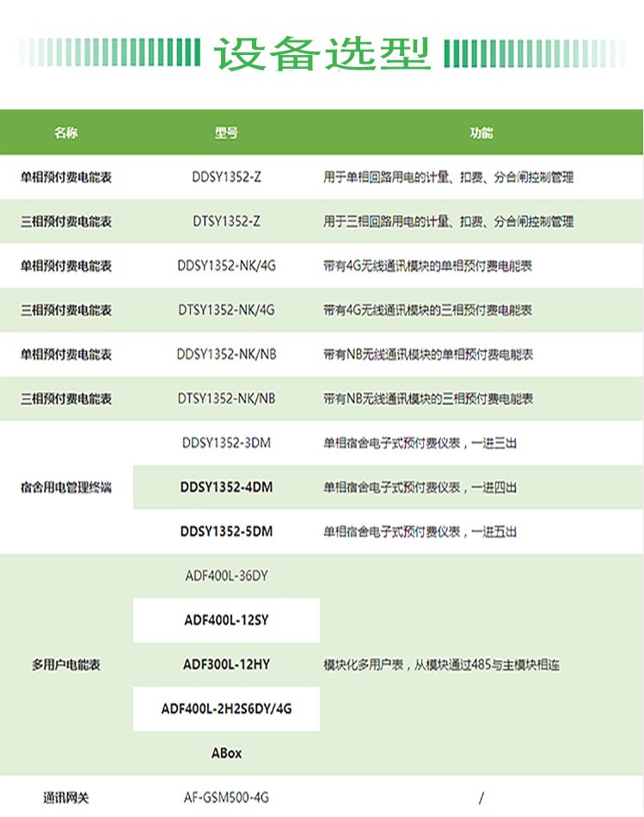
Task: Click model DTSY1352-NK/NB
Action: [x=226, y=399]
